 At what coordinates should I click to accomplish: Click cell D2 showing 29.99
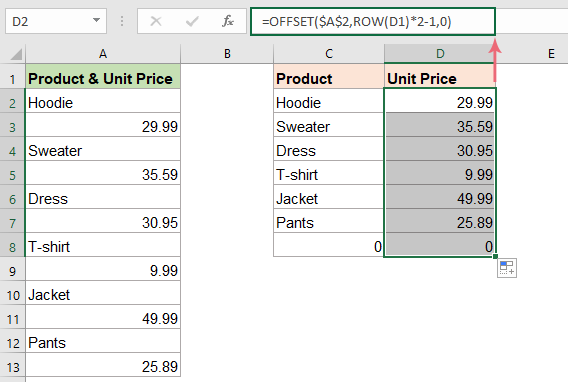coord(440,101)
